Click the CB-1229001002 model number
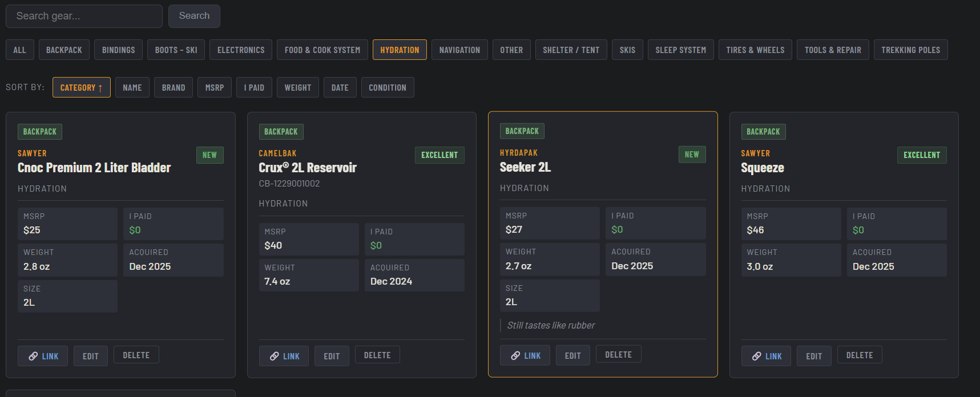The image size is (980, 397). point(289,184)
